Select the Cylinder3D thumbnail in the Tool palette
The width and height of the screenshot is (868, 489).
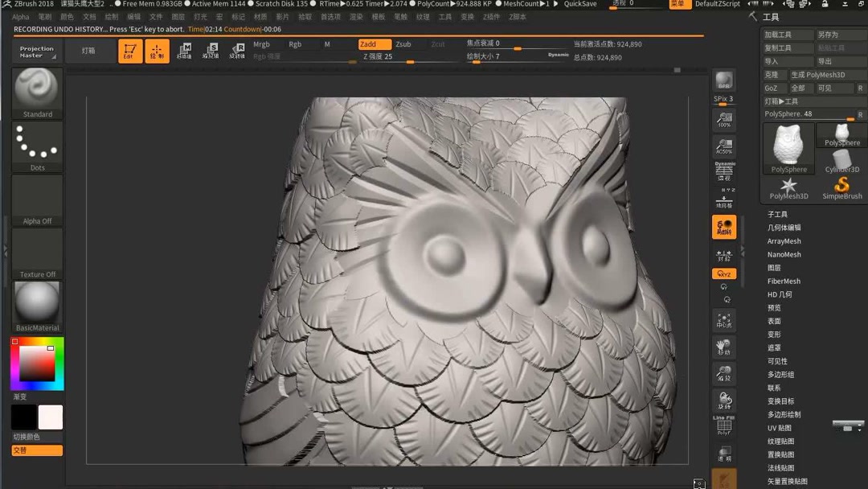point(842,157)
